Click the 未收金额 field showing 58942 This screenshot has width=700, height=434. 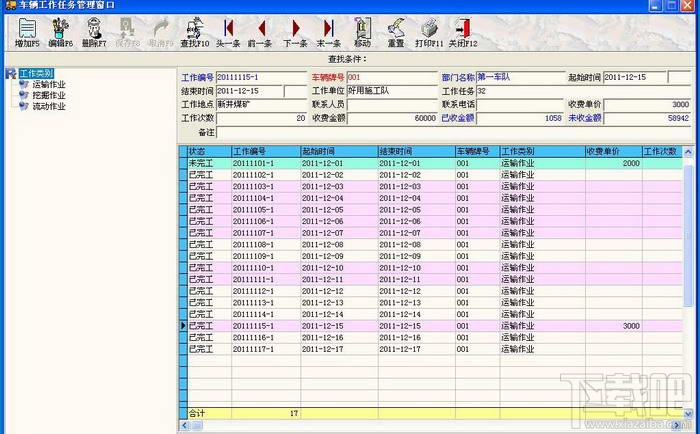point(647,118)
